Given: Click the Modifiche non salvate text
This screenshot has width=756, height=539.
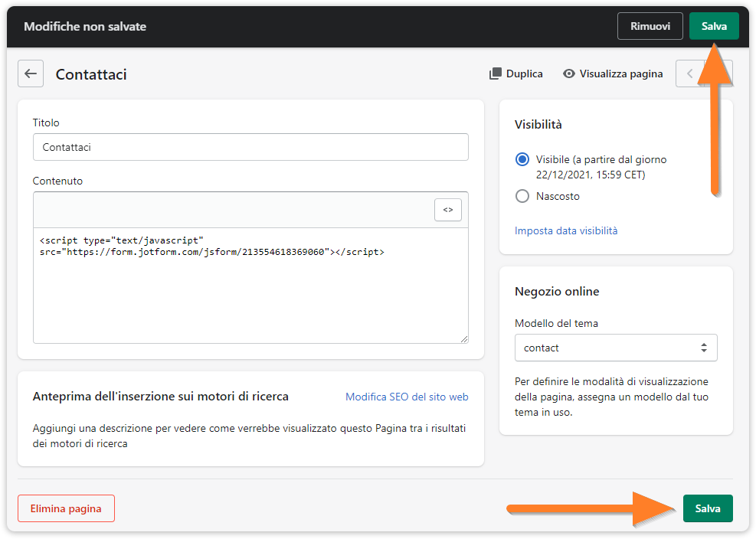Looking at the screenshot, I should 85,27.
